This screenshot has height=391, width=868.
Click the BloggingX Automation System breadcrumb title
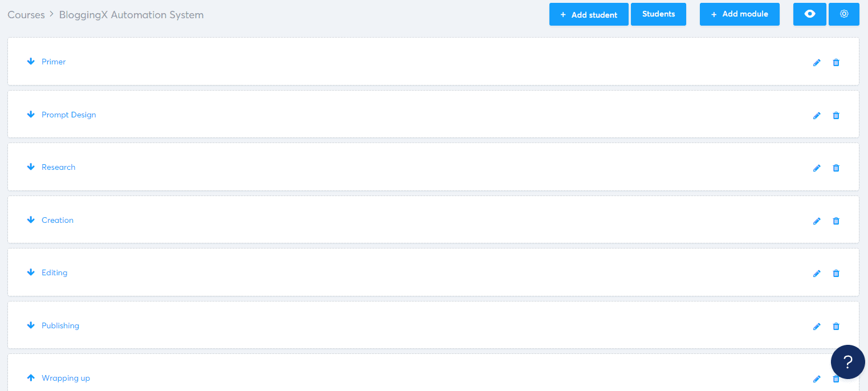[131, 15]
